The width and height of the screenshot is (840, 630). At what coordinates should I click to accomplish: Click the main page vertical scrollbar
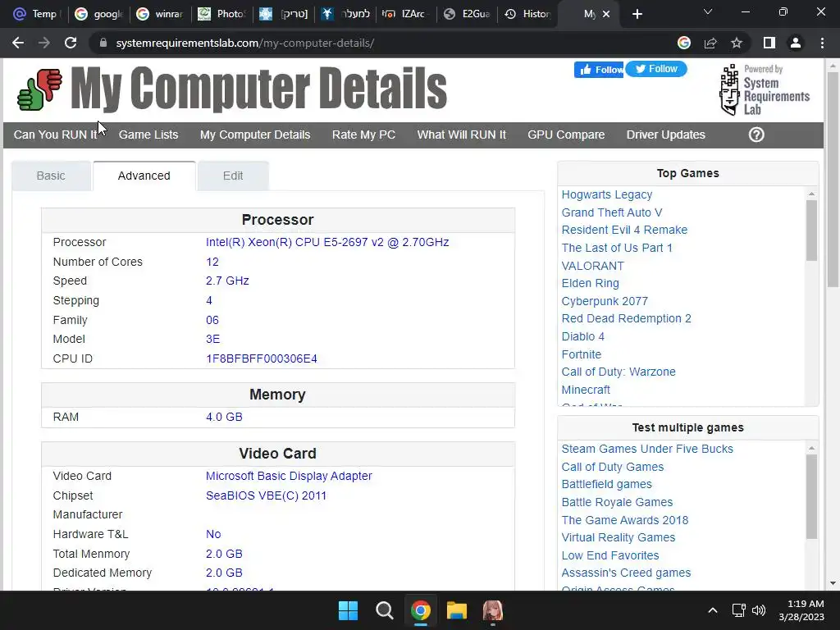[x=833, y=179]
